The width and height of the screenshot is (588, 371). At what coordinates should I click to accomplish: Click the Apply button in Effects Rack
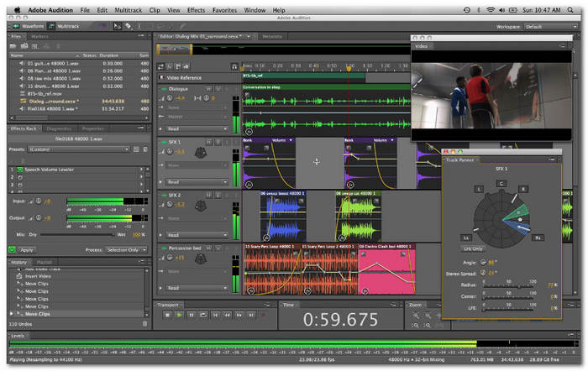click(26, 250)
